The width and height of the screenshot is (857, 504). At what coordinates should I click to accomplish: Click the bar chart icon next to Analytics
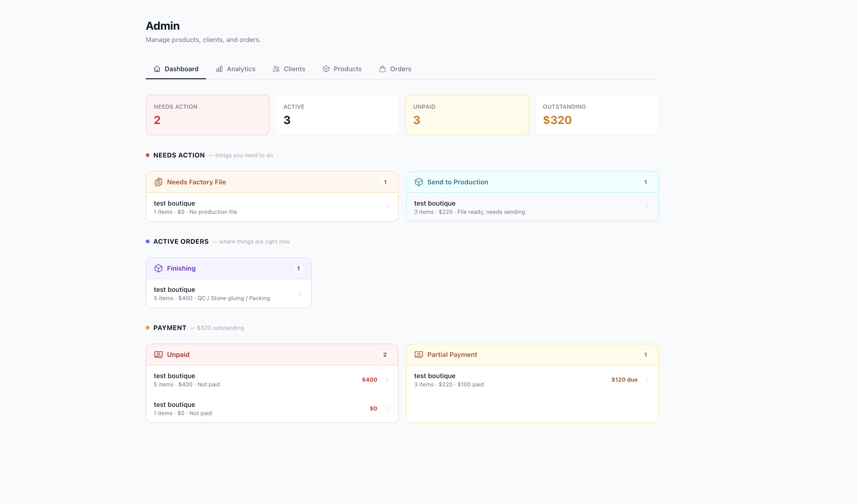click(x=220, y=69)
